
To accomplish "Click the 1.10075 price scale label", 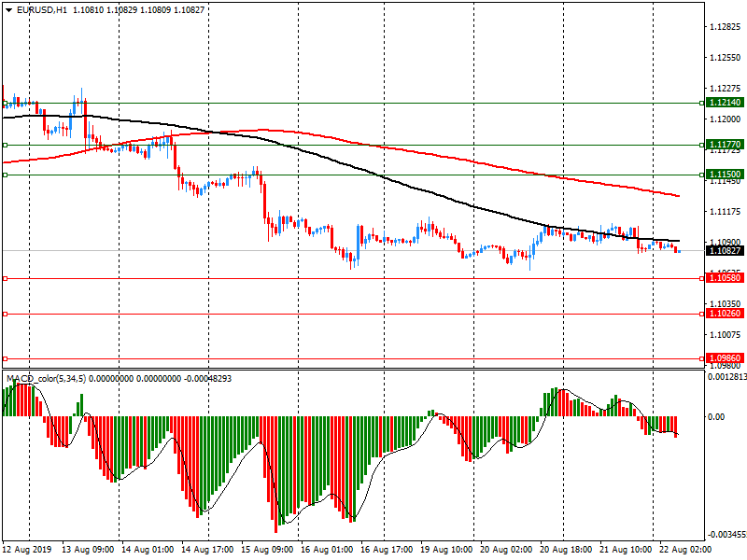I will (x=726, y=335).
